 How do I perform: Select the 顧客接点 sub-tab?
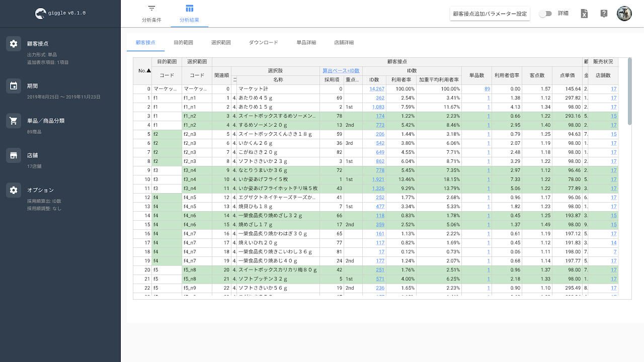click(x=145, y=43)
